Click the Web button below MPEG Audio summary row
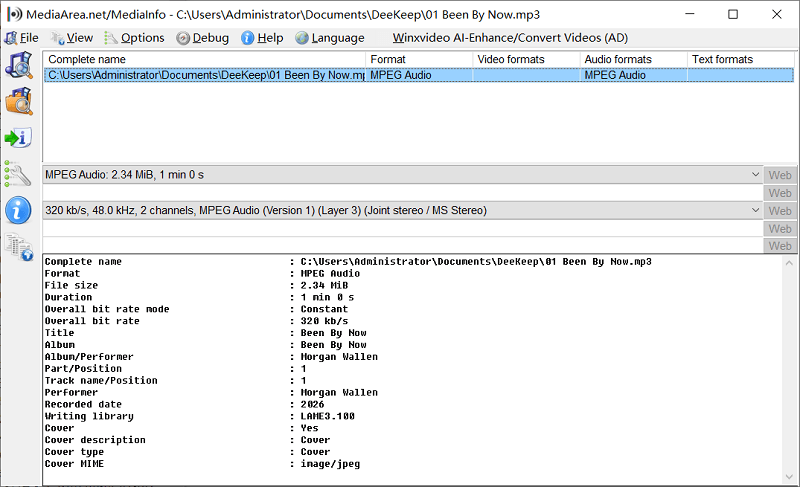 [x=780, y=193]
